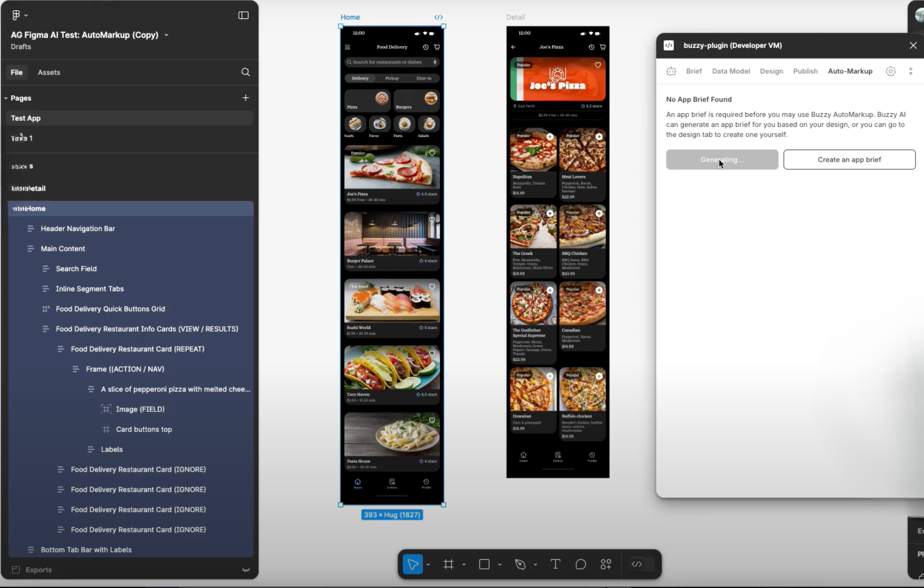The height and width of the screenshot is (588, 924).
Task: Click the Search for restaurants field in Home frame
Action: coord(392,62)
